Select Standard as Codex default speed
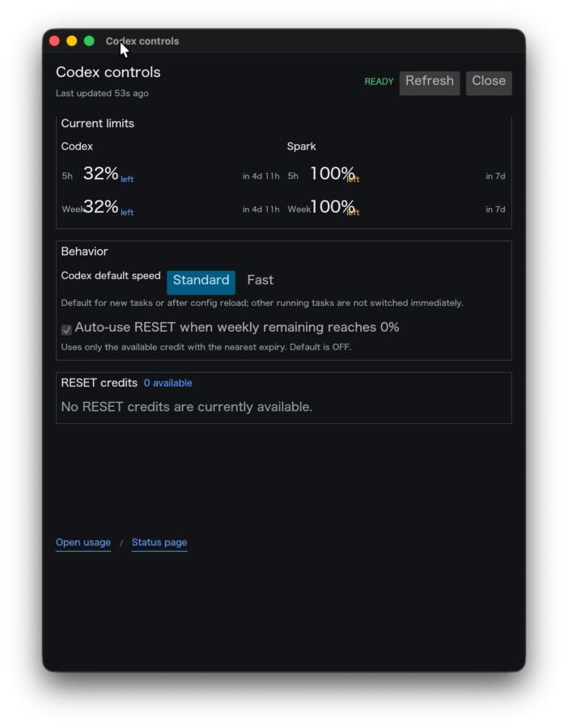The width and height of the screenshot is (568, 728). [x=201, y=281]
